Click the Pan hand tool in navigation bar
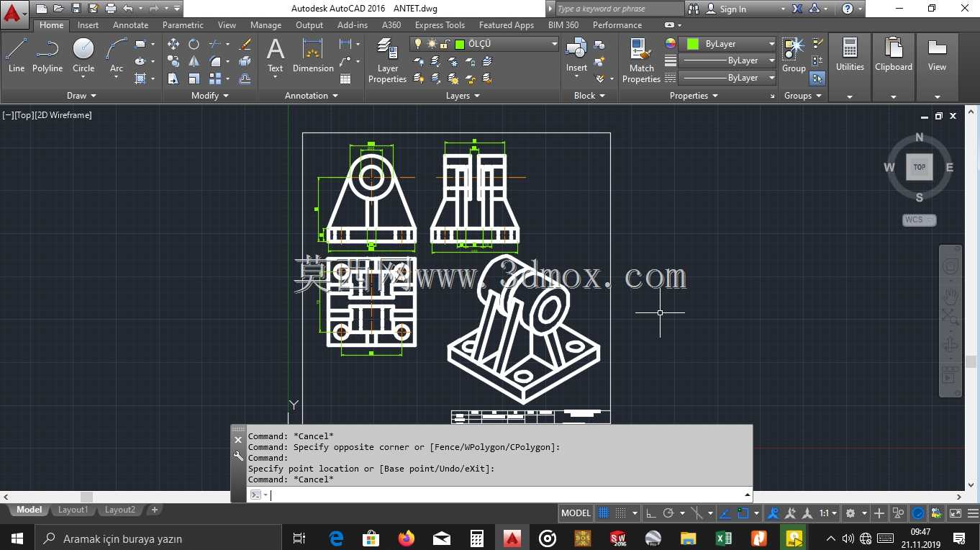 click(950, 295)
